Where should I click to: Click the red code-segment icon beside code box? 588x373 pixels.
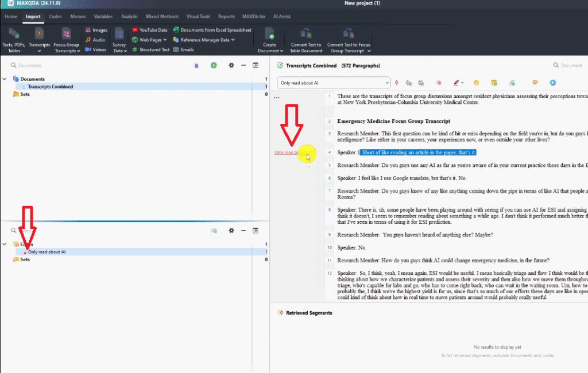(396, 83)
